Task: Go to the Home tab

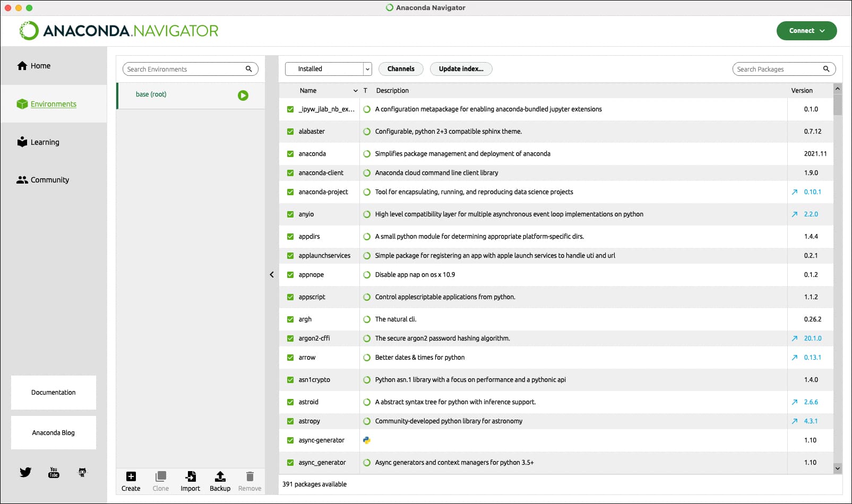Action: (x=40, y=66)
